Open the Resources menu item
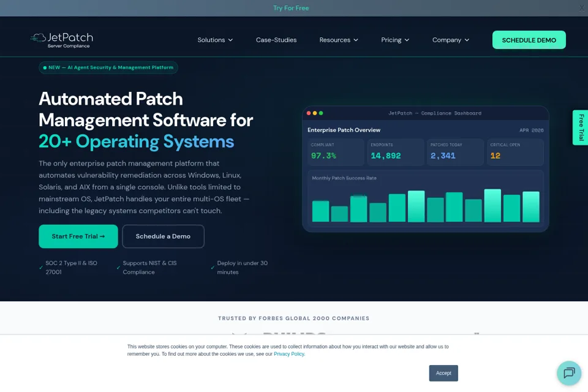The height and width of the screenshot is (392, 588). click(334, 40)
